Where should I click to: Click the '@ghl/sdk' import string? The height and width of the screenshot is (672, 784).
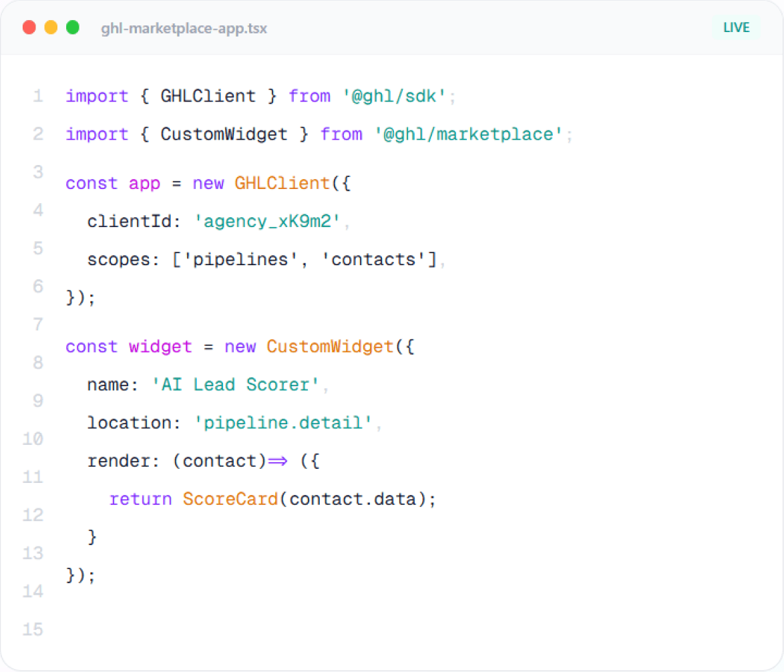(394, 96)
